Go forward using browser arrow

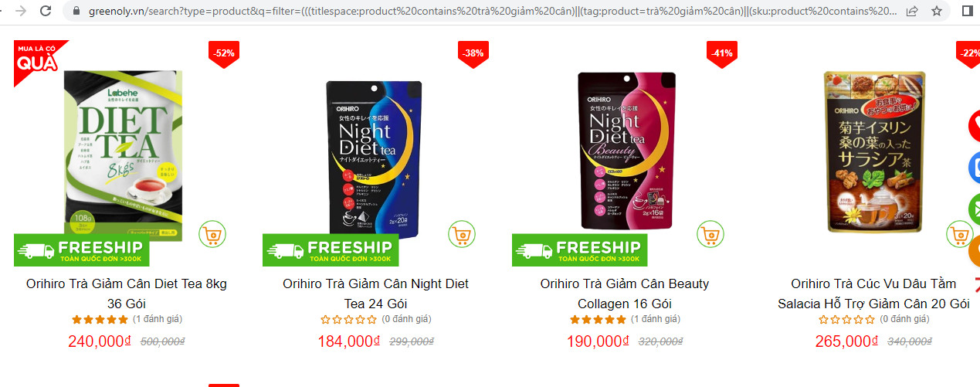coord(20,11)
